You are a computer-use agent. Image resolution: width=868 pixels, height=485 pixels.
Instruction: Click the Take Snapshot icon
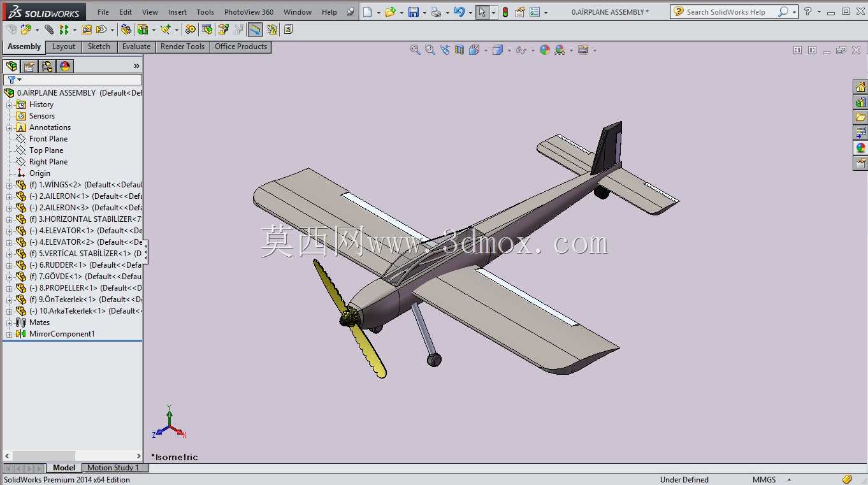288,29
